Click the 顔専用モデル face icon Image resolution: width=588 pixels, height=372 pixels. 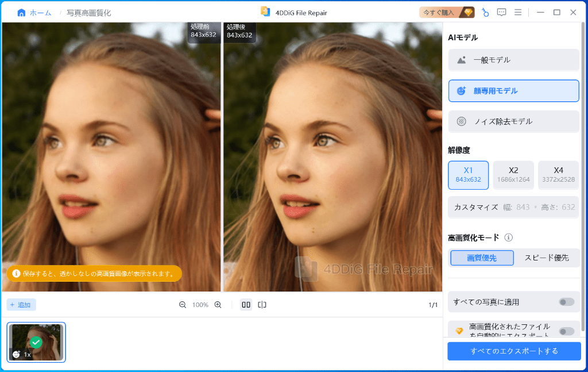[x=461, y=91]
